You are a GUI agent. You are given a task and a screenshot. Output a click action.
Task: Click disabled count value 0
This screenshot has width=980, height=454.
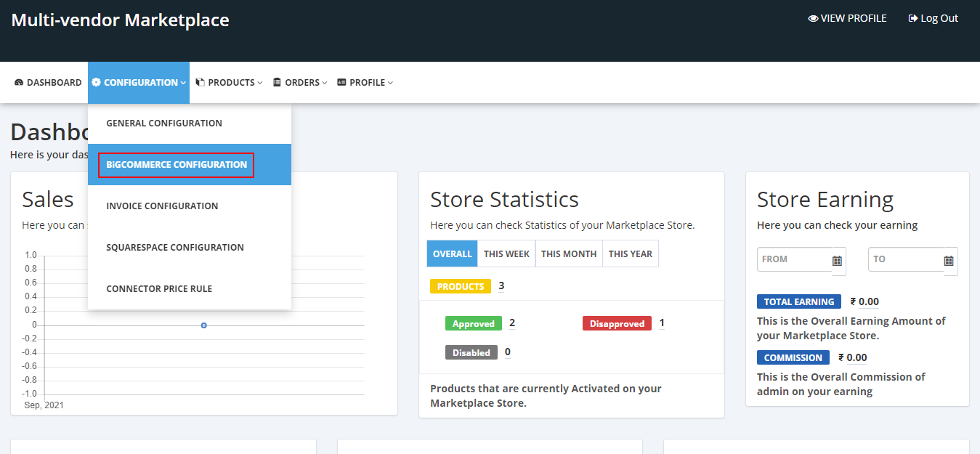[508, 352]
